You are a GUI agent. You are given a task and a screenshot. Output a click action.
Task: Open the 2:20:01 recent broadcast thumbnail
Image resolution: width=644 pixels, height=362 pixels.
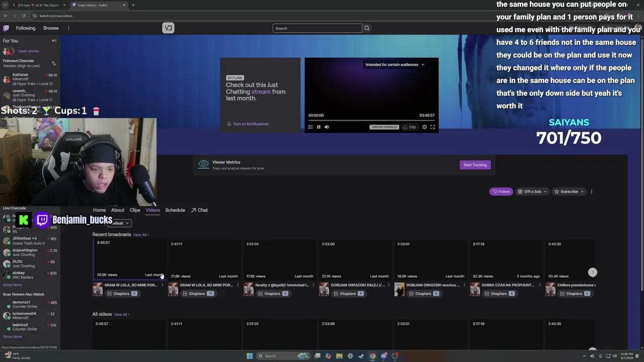430,259
